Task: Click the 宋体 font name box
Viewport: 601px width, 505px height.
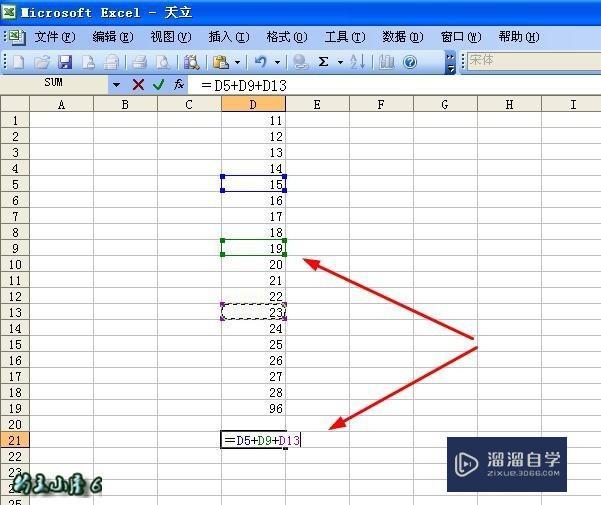Action: (x=534, y=61)
